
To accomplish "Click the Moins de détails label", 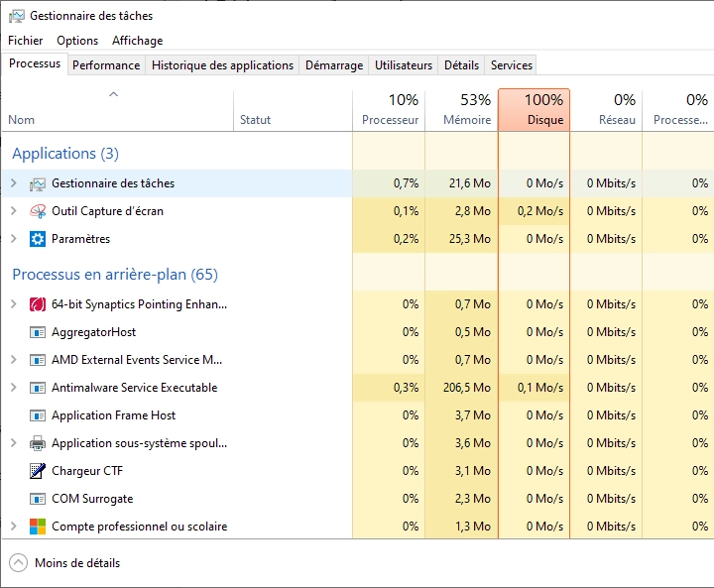I will tap(77, 563).
